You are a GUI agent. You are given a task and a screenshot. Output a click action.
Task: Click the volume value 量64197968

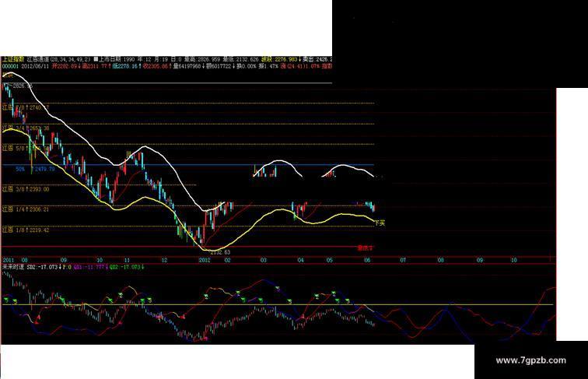click(189, 66)
